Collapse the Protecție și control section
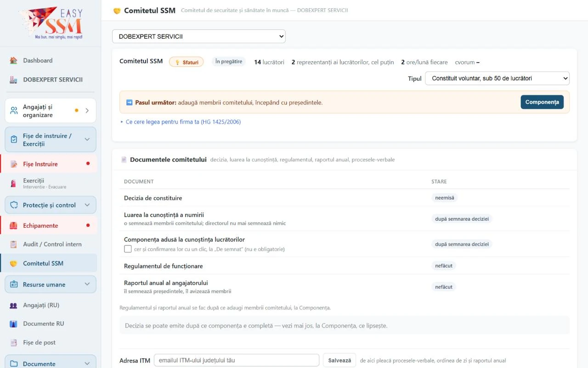Screen dimensions: 588x368 (x=87, y=205)
